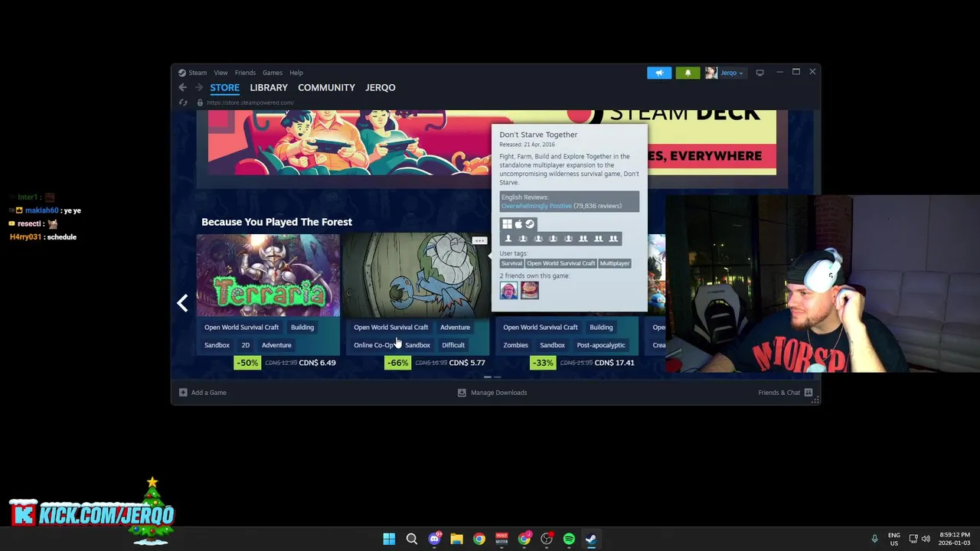This screenshot has height=551, width=980.
Task: Click the Multiplayer user tag in tooltip
Action: click(x=615, y=263)
